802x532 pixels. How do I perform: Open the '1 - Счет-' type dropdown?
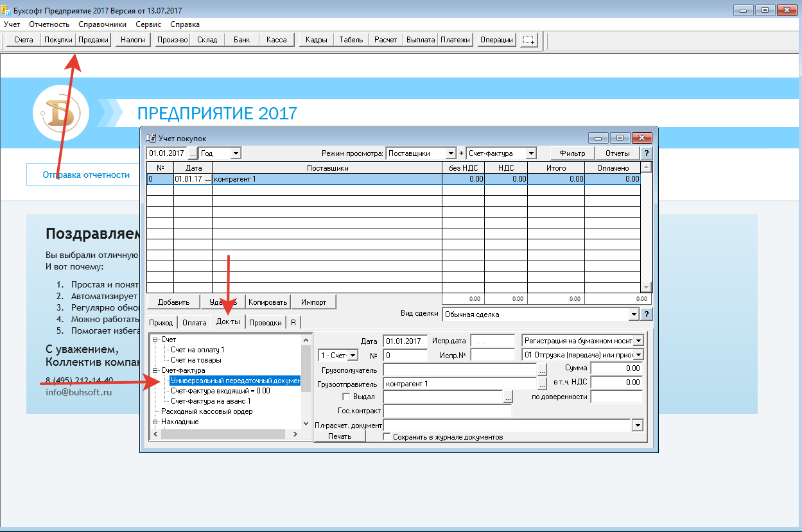(353, 356)
